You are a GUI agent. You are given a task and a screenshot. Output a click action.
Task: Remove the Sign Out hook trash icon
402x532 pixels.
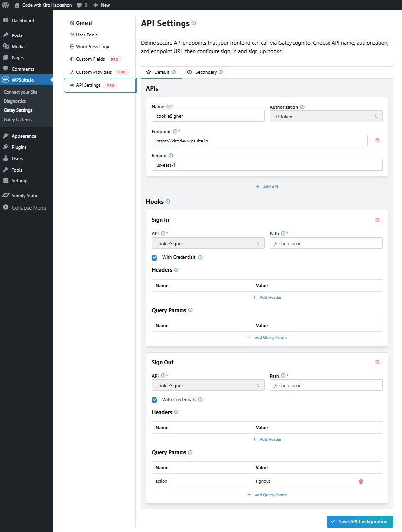[x=377, y=362]
